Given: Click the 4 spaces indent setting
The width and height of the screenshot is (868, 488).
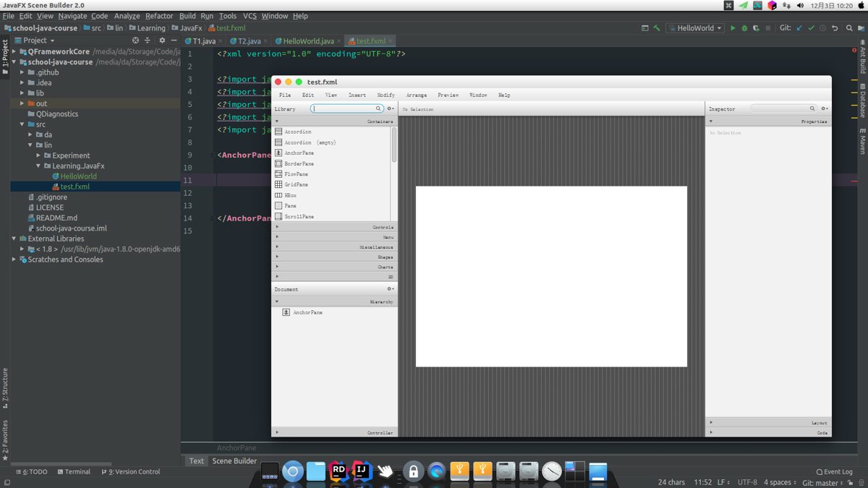Looking at the screenshot, I should point(780,482).
